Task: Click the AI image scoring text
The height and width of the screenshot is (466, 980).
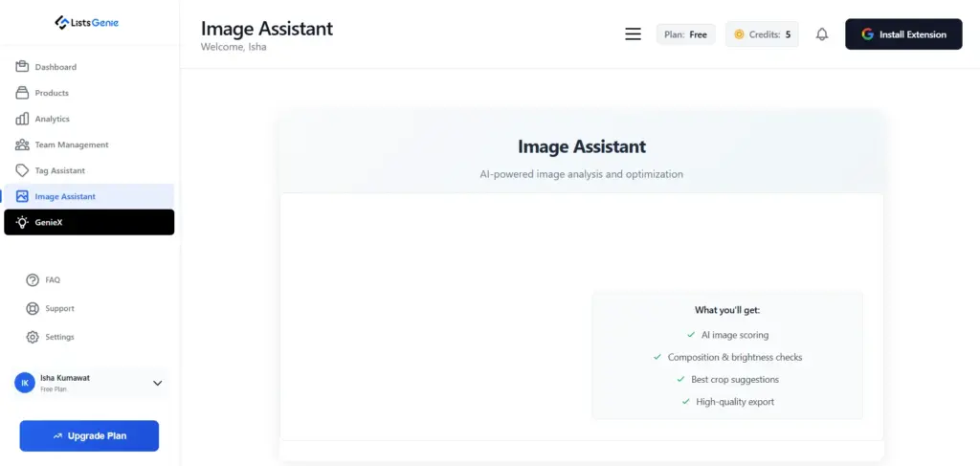Action: (x=735, y=335)
